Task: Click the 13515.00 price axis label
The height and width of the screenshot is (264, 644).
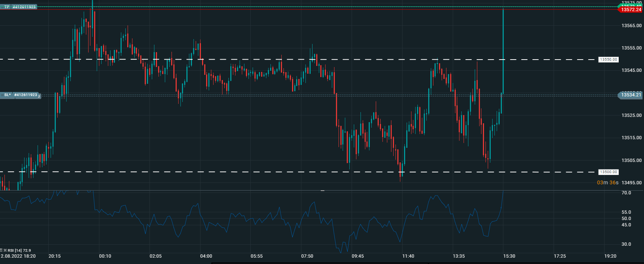Action: point(631,138)
